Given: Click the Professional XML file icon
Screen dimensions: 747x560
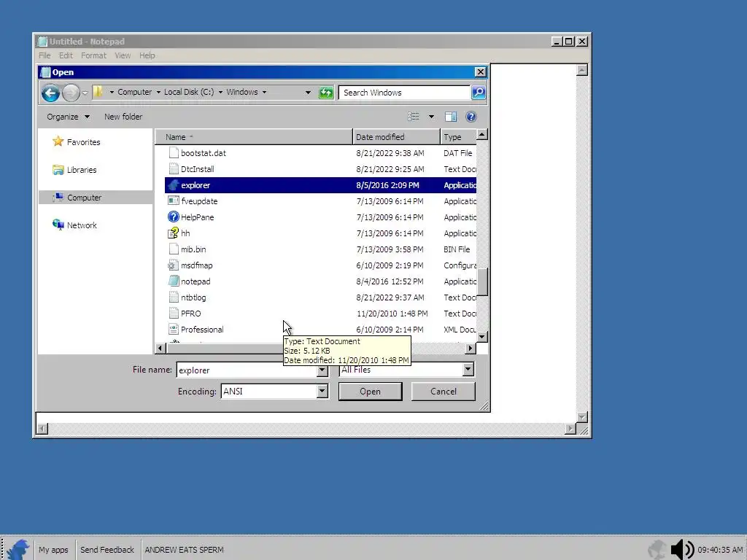Looking at the screenshot, I should [x=174, y=330].
